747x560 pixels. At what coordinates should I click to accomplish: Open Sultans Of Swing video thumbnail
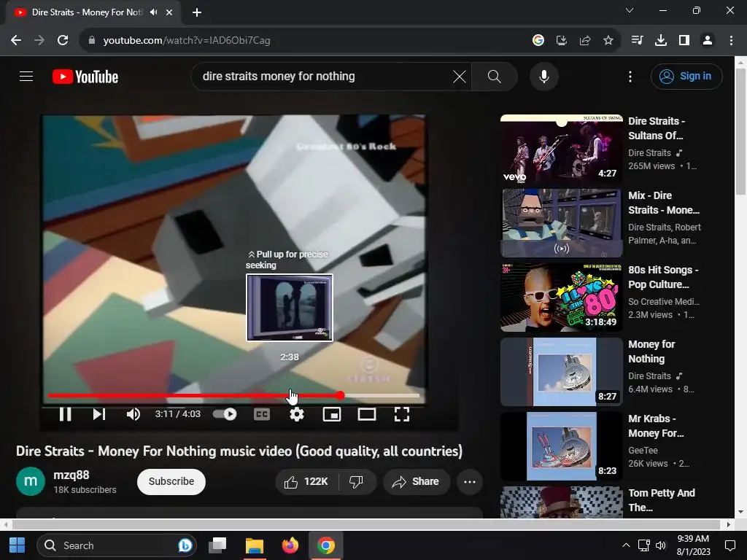(x=561, y=149)
